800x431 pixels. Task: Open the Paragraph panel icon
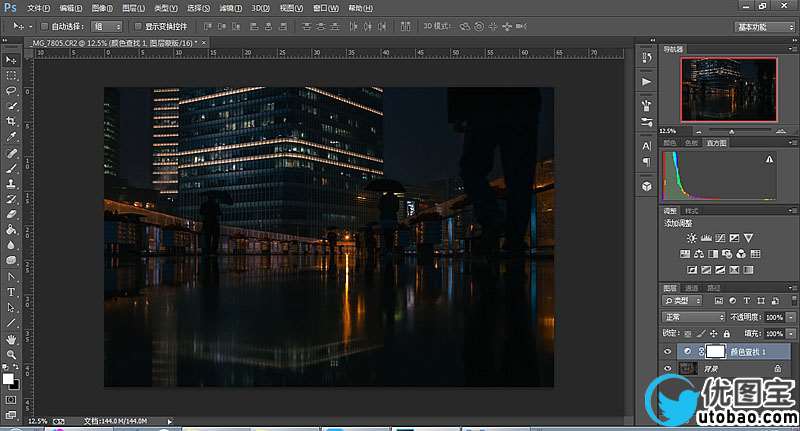[x=646, y=162]
